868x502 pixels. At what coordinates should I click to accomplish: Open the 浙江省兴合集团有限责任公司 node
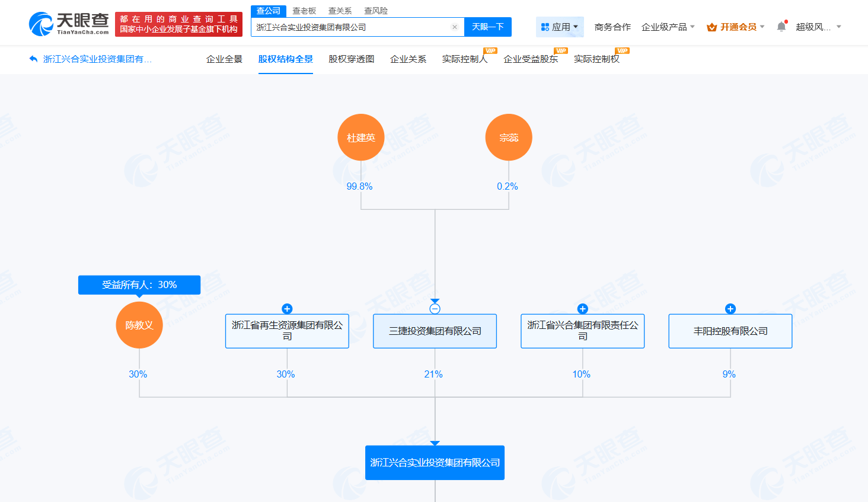[x=583, y=331]
